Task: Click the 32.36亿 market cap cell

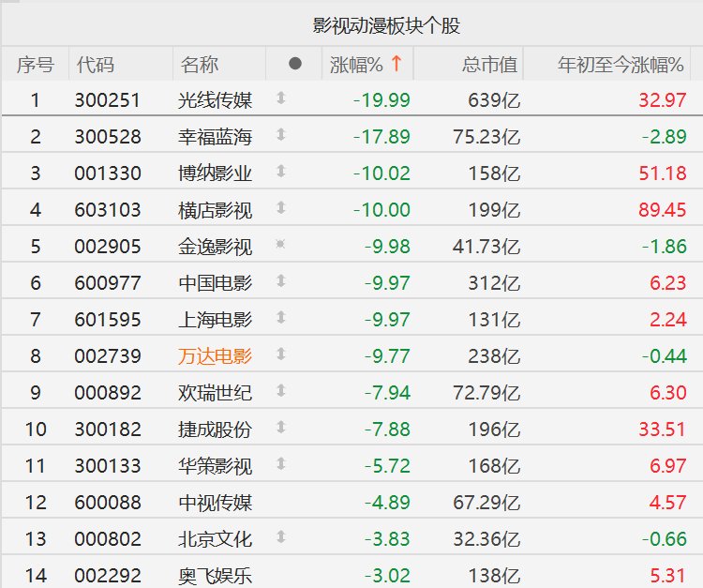Action: pyautogui.click(x=486, y=539)
